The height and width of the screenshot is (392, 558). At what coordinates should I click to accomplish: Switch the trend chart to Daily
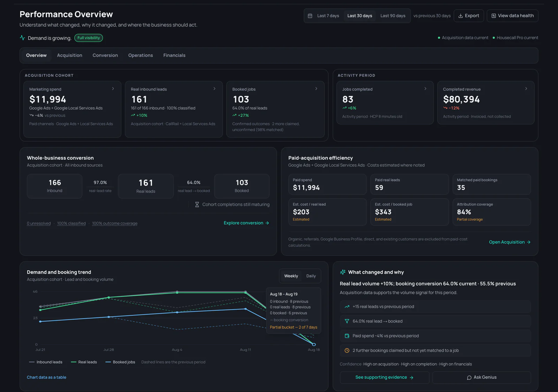click(311, 276)
